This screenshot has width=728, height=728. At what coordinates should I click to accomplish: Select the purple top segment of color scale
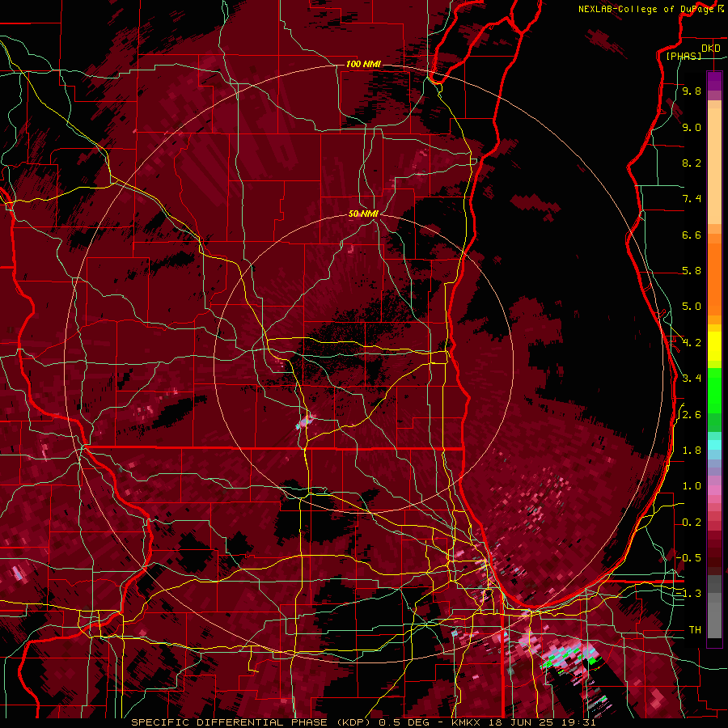click(x=714, y=81)
